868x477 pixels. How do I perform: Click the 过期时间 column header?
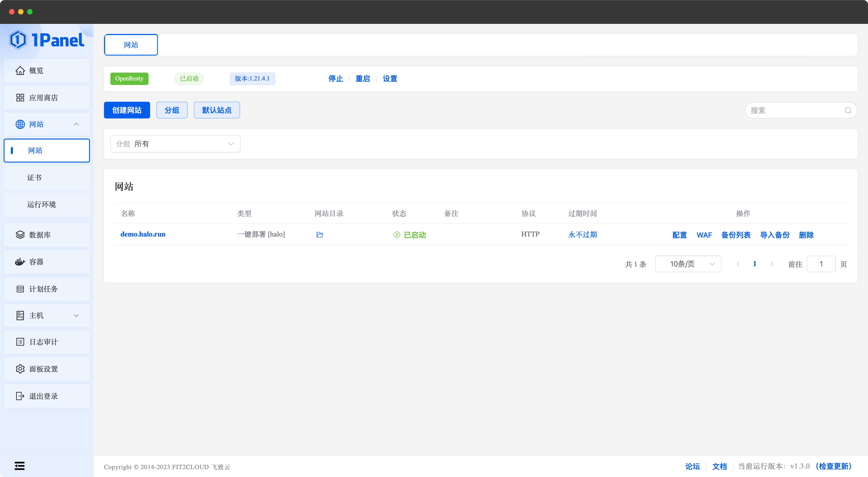coord(582,213)
